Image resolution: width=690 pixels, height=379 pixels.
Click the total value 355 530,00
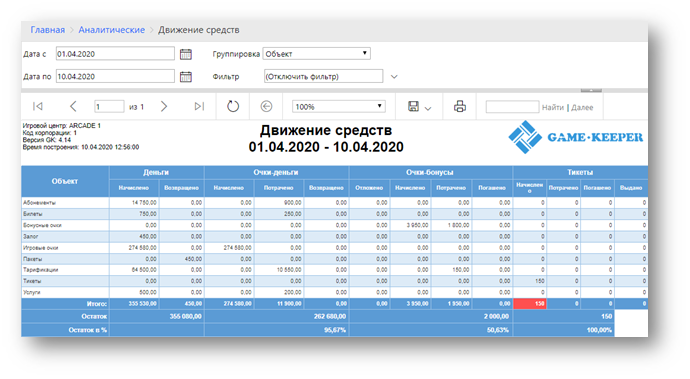pos(143,304)
